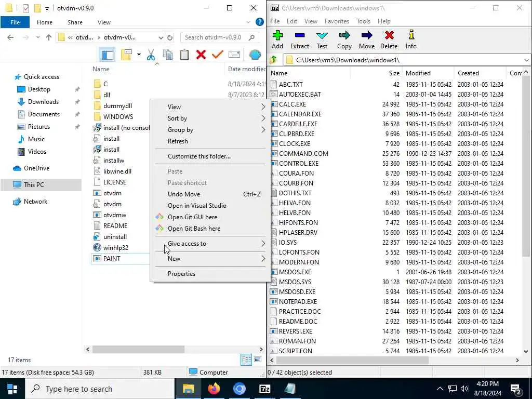This screenshot has height=399, width=532.
Task: Sort 7-Zip list by Modified column
Action: pos(418,73)
